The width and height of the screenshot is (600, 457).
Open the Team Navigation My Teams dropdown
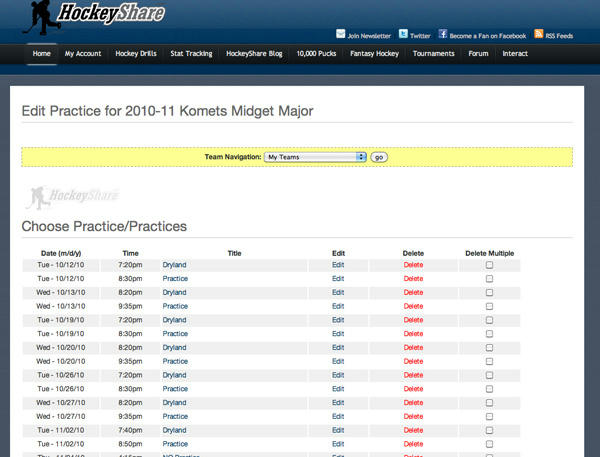pos(315,157)
